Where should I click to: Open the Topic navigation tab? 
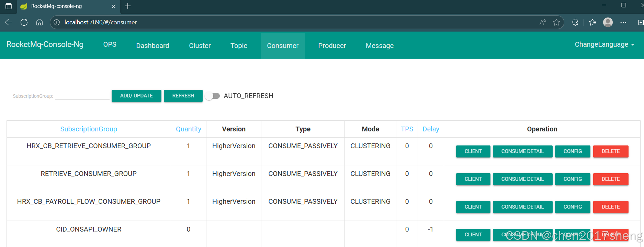tap(239, 46)
